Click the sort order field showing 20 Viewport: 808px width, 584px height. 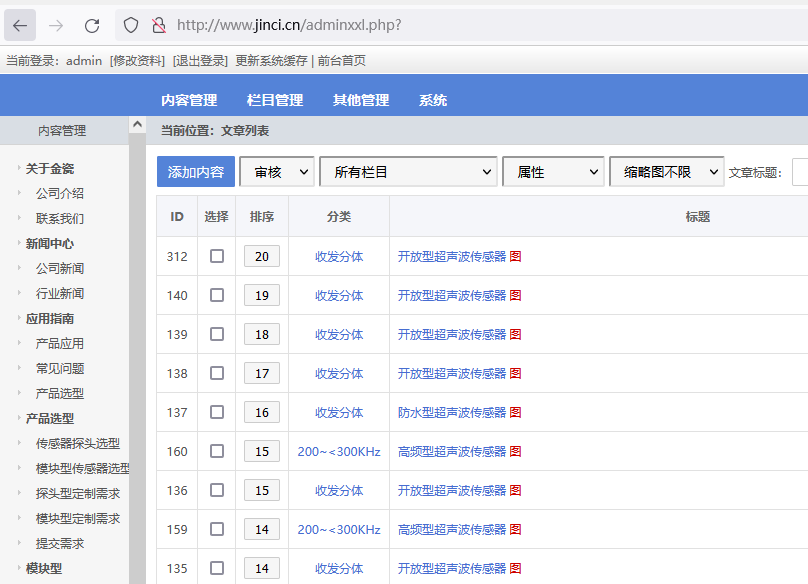click(262, 256)
